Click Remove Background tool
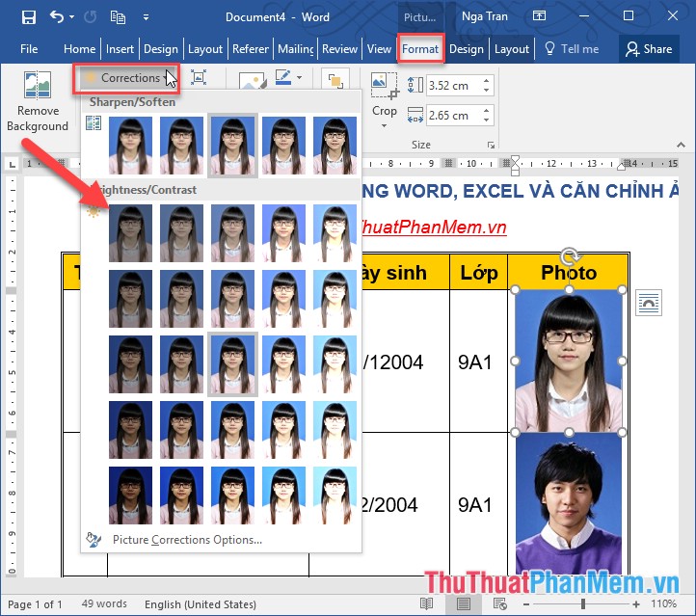The image size is (696, 616). tap(38, 101)
